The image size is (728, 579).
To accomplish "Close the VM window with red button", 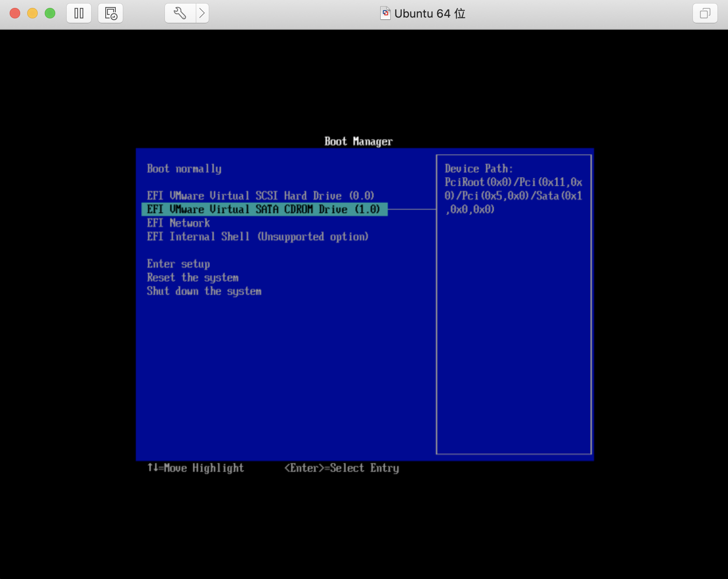I will (x=15, y=13).
